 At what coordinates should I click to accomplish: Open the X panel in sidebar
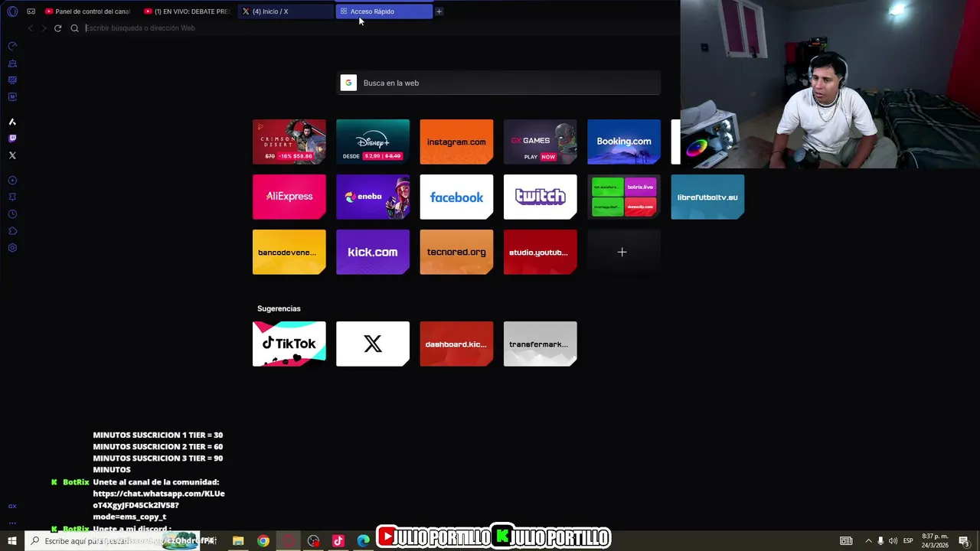(12, 155)
